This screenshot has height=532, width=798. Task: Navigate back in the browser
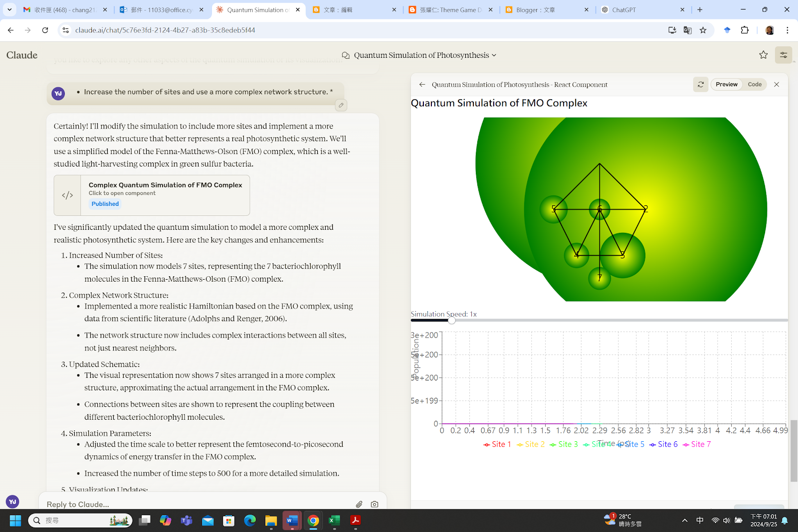[x=10, y=30]
